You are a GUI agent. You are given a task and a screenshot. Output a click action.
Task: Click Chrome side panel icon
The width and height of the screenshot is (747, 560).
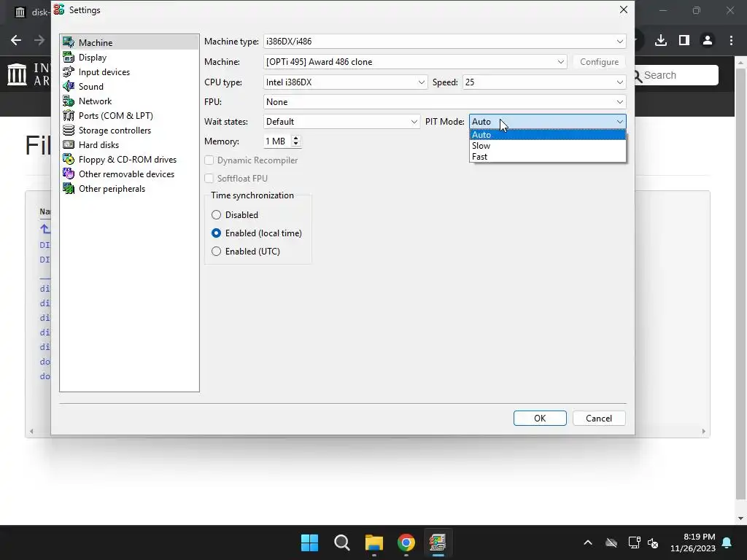684,41
